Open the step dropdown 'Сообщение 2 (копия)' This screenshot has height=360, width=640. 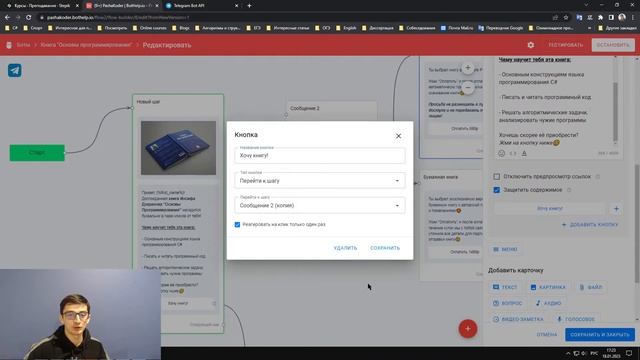320,205
